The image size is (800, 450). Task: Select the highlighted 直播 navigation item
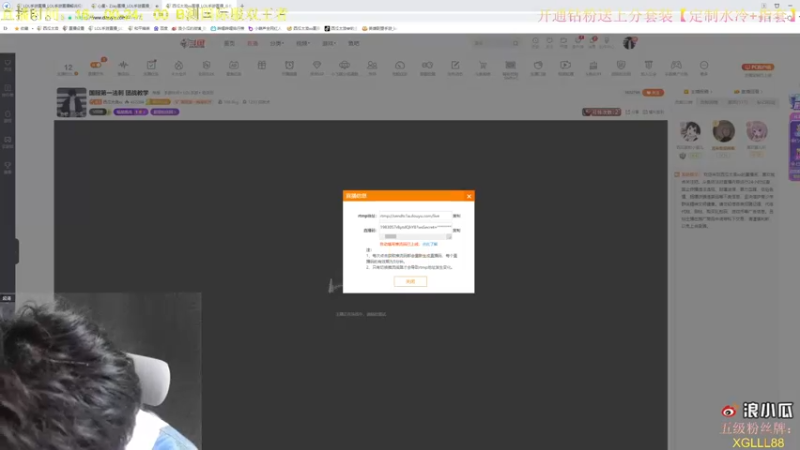(x=253, y=43)
